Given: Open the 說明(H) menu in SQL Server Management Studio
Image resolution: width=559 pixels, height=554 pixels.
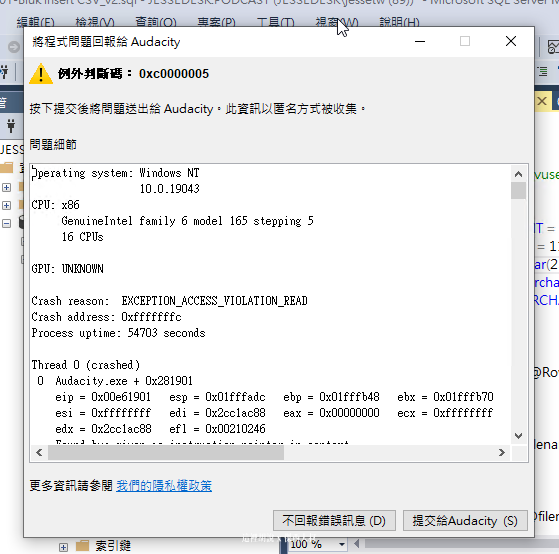Looking at the screenshot, I should pos(399,23).
